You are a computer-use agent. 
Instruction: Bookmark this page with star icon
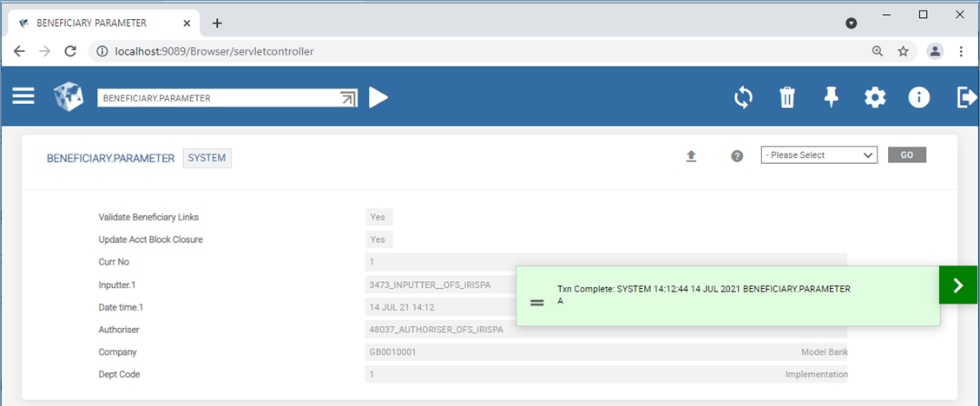pyautogui.click(x=903, y=51)
